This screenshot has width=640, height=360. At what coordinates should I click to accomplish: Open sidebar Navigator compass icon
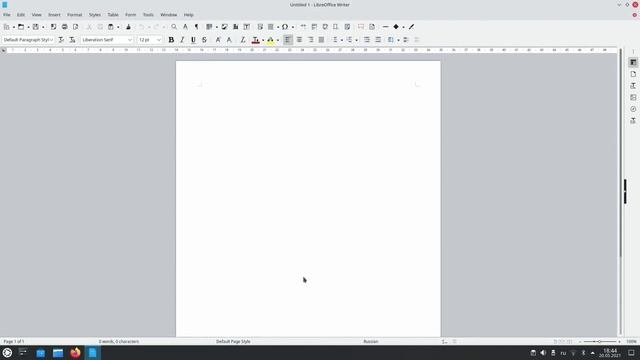tap(633, 109)
